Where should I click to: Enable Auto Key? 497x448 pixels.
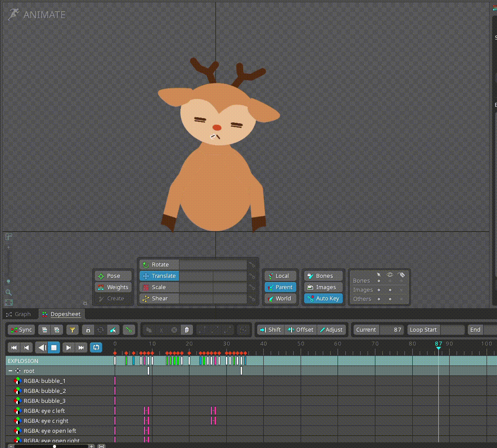coord(323,298)
